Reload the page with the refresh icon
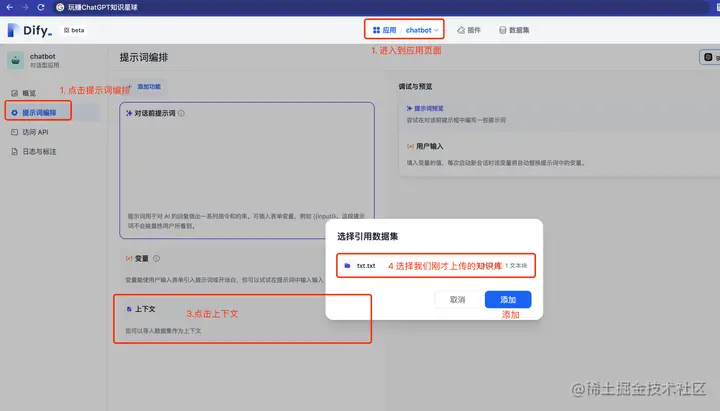 point(41,7)
